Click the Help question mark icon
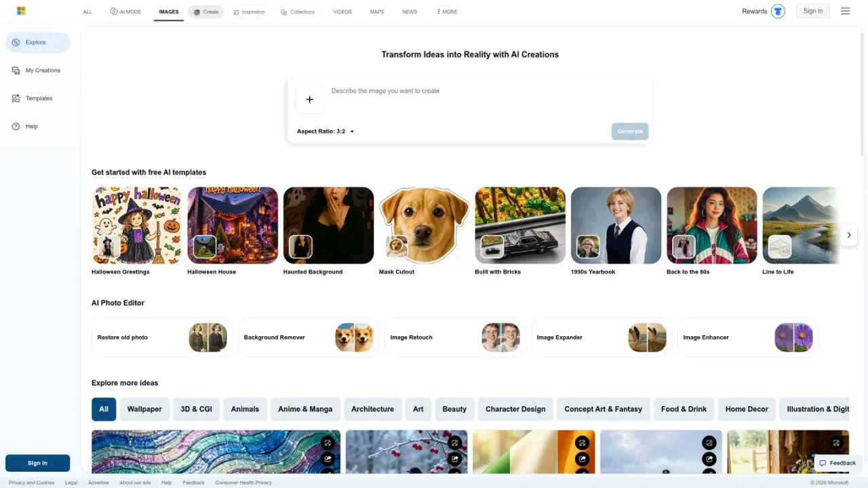The width and height of the screenshot is (868, 488). pos(16,127)
